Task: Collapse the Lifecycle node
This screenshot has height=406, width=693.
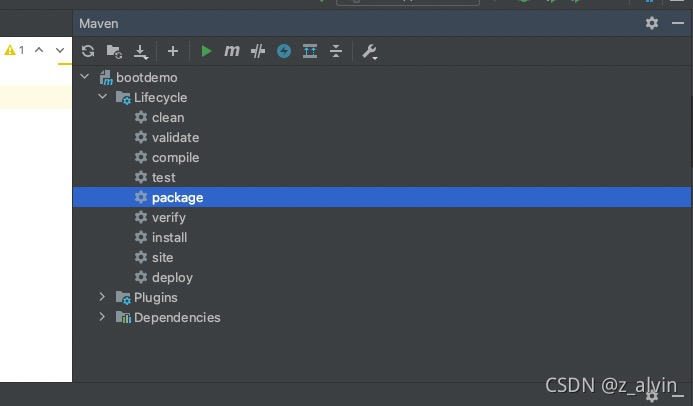Action: tap(103, 97)
